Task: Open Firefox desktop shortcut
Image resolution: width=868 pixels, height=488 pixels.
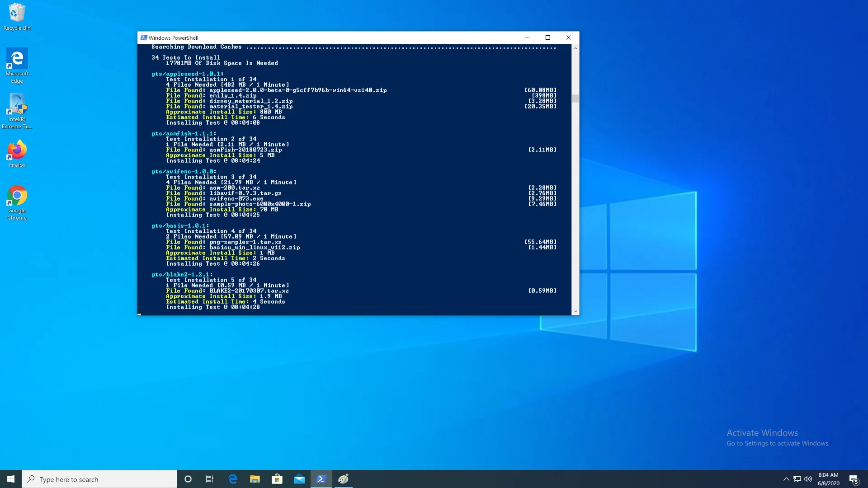Action: pos(17,154)
